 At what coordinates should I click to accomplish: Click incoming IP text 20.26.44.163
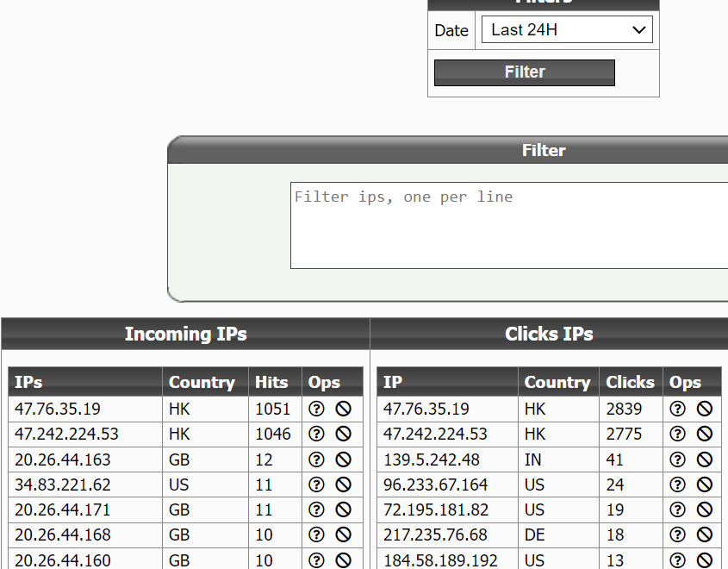[x=63, y=460]
